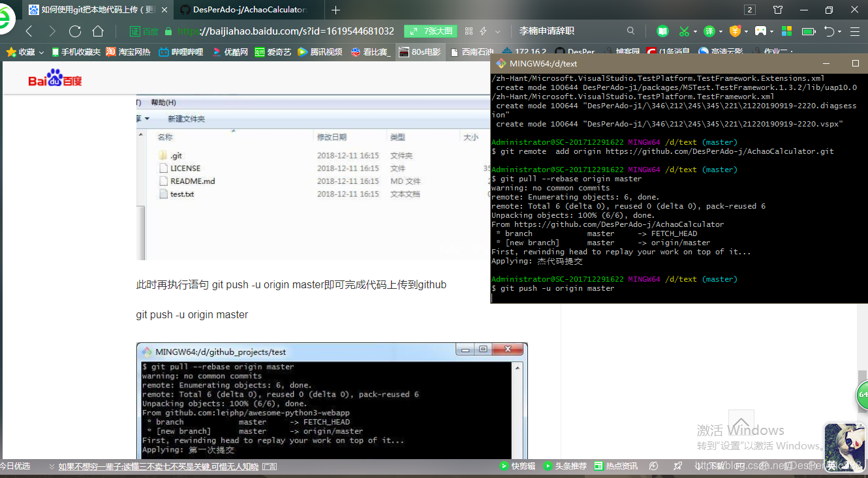
Task: Open the QR code icon in address bar
Action: [x=469, y=31]
